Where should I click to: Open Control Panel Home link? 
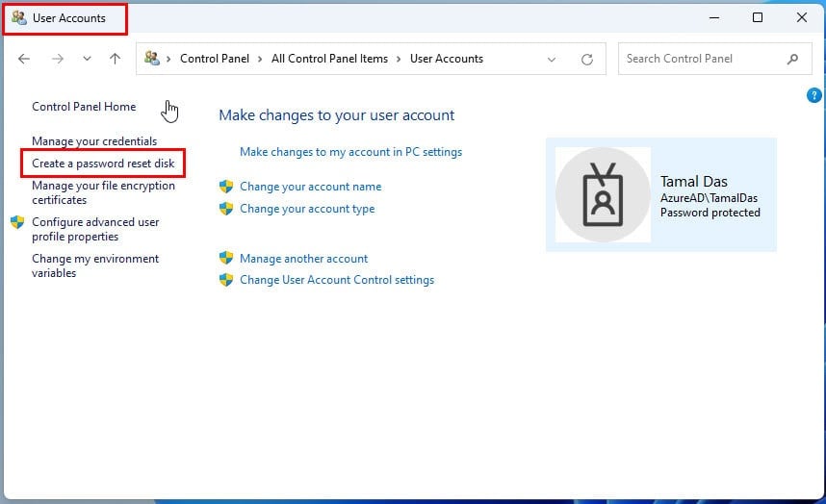click(x=84, y=107)
